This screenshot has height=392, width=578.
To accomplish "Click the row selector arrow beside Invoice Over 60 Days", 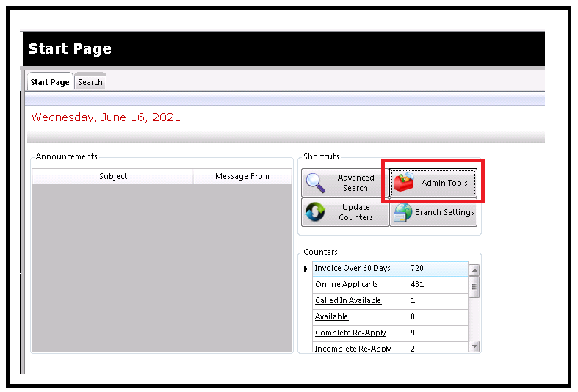I will click(x=306, y=269).
